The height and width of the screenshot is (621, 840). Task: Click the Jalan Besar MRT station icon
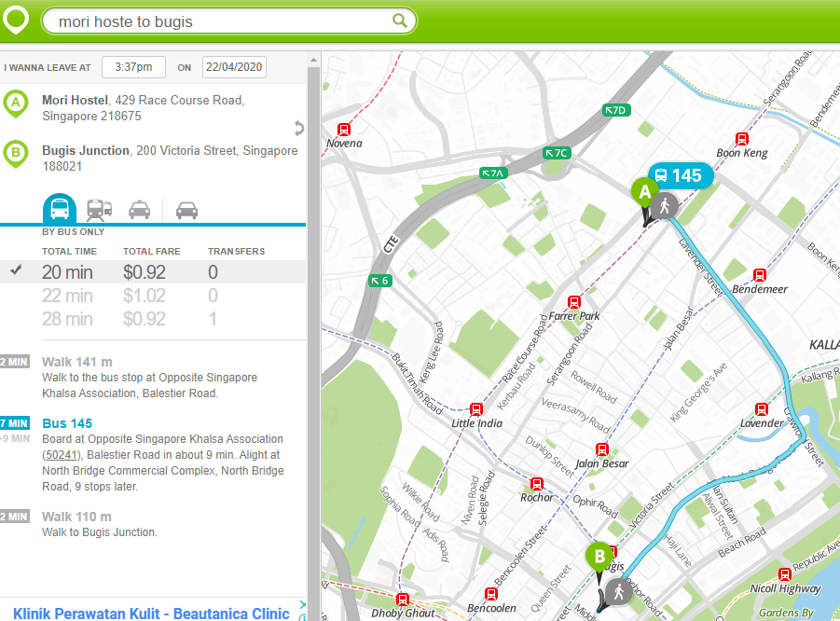[x=601, y=449]
